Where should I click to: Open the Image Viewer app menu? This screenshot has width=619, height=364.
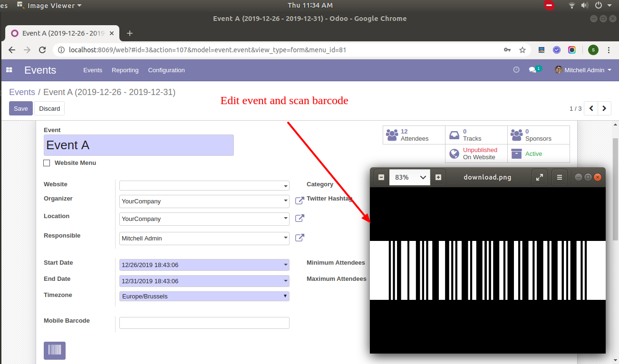click(x=49, y=5)
